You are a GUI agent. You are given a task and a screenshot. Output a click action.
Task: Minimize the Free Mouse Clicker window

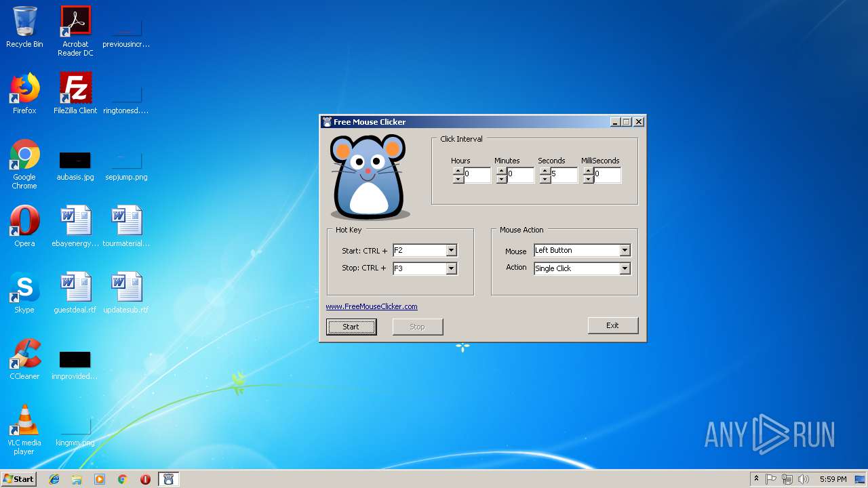[x=615, y=122]
